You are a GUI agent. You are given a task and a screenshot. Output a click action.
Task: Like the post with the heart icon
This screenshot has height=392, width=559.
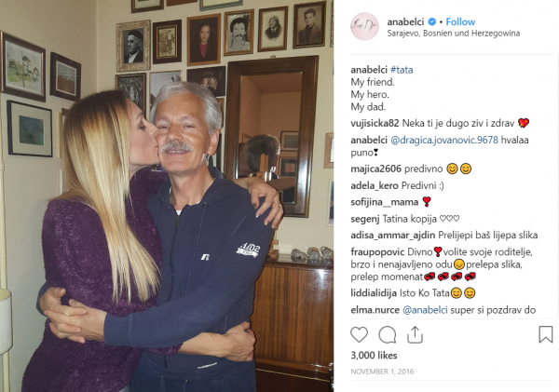(x=359, y=334)
